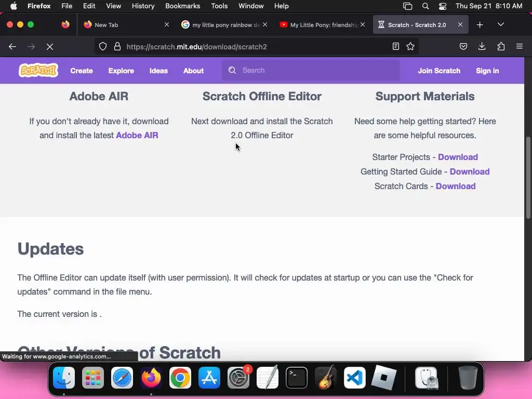Open the Help menu
Viewport: 532px width, 399px height.
pyautogui.click(x=281, y=6)
